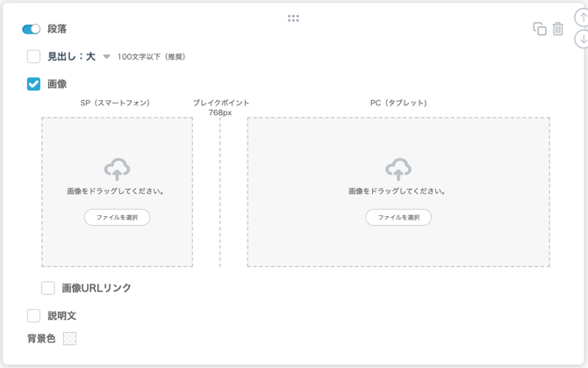This screenshot has width=588, height=368.
Task: Open the 背景色 color swatch
Action: 69,339
